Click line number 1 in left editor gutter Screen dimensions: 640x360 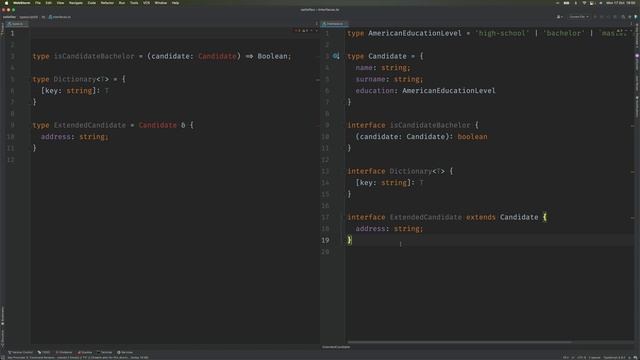click(12, 33)
